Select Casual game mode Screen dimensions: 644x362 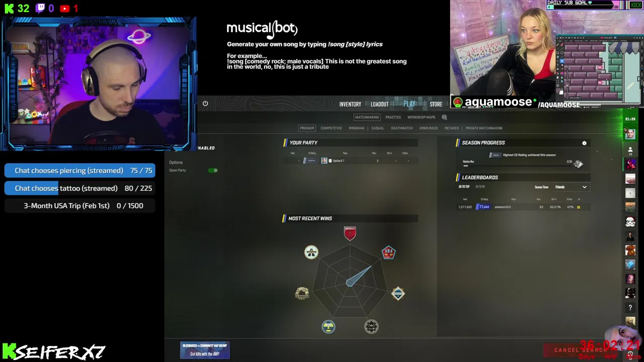coord(377,128)
